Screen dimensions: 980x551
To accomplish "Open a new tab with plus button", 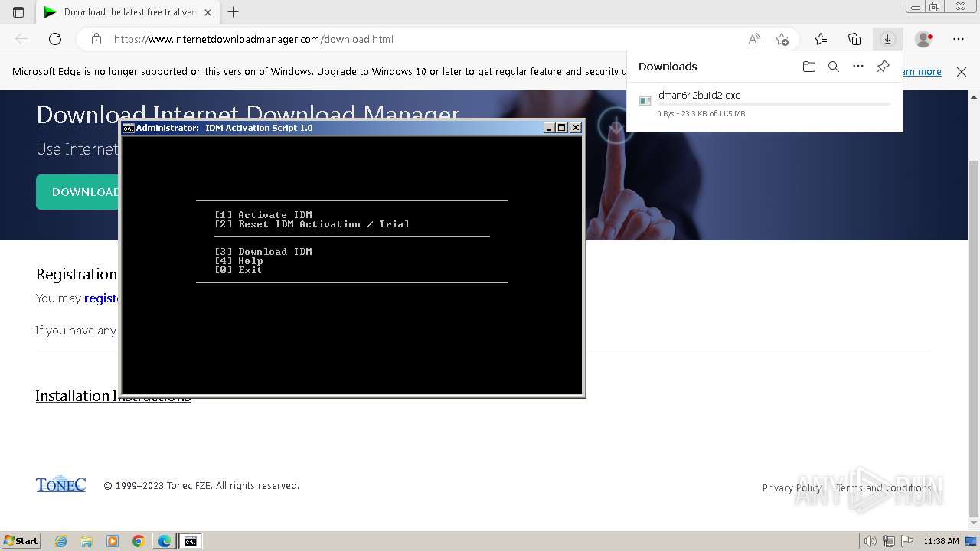I will (234, 12).
